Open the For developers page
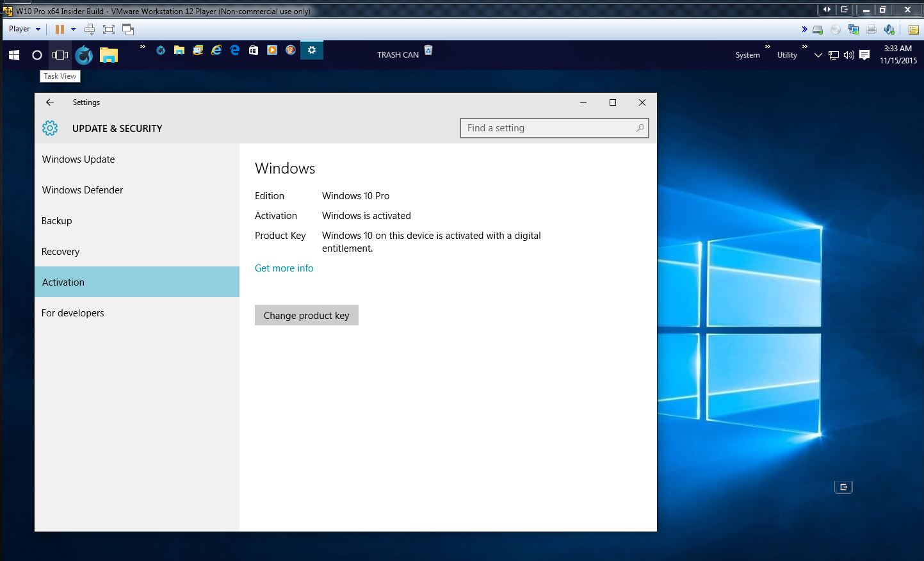Screen dimensions: 924x561 [136, 313]
